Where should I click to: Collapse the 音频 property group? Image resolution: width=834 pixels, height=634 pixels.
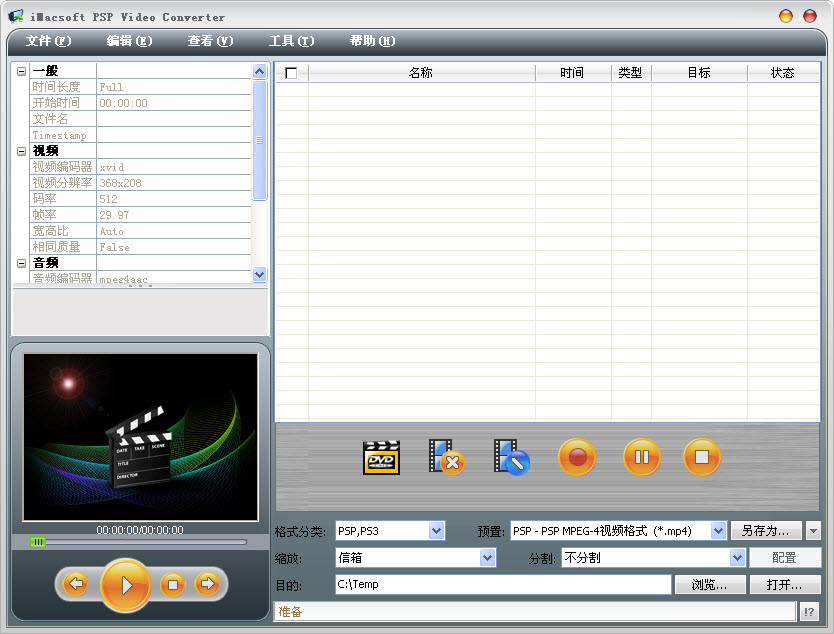pyautogui.click(x=21, y=263)
